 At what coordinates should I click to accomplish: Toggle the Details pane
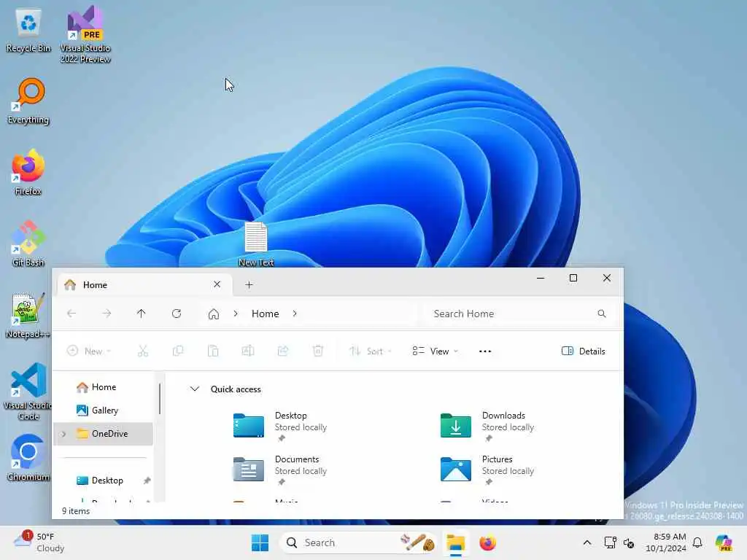click(584, 351)
